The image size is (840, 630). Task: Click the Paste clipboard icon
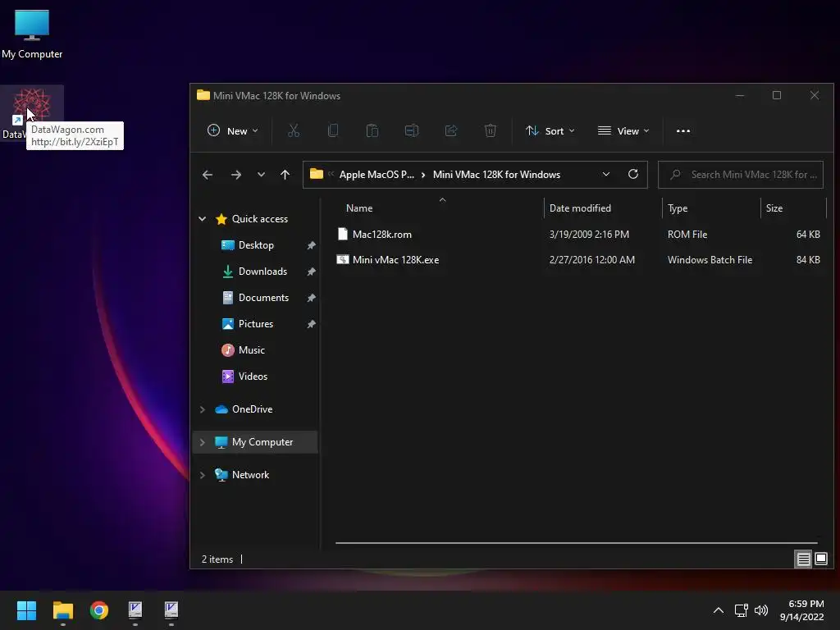372,130
